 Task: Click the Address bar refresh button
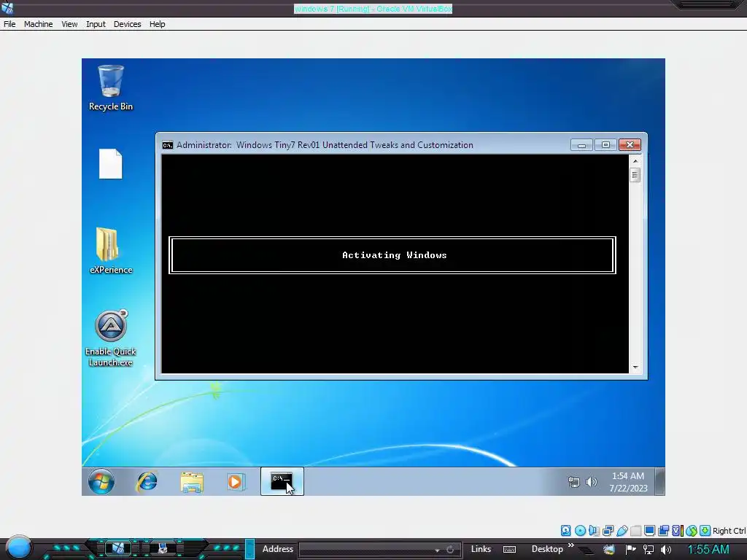tap(450, 550)
